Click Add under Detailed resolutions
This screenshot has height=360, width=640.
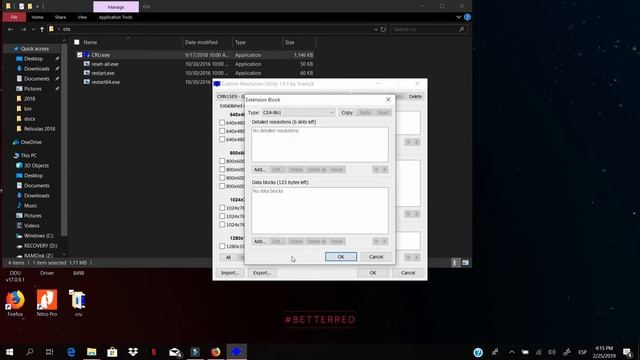[x=260, y=169]
